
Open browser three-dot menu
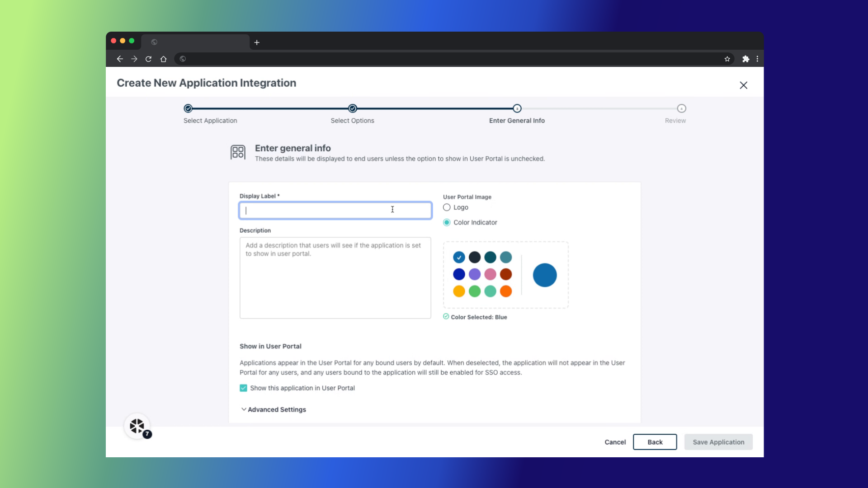(757, 59)
